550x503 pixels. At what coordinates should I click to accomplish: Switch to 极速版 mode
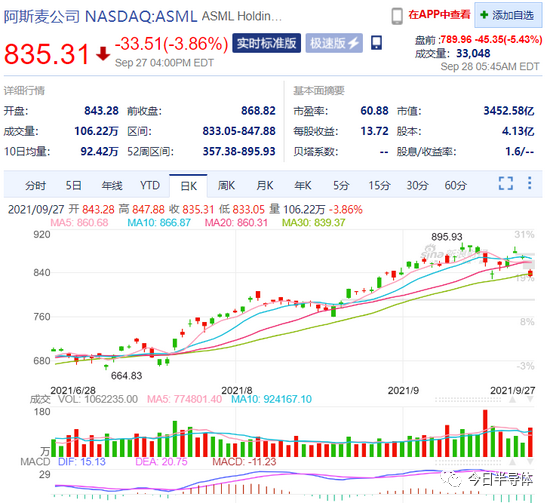334,43
